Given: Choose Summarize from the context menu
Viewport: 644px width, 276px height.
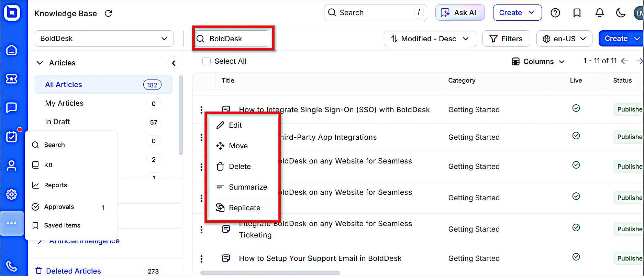Looking at the screenshot, I should pos(243,187).
